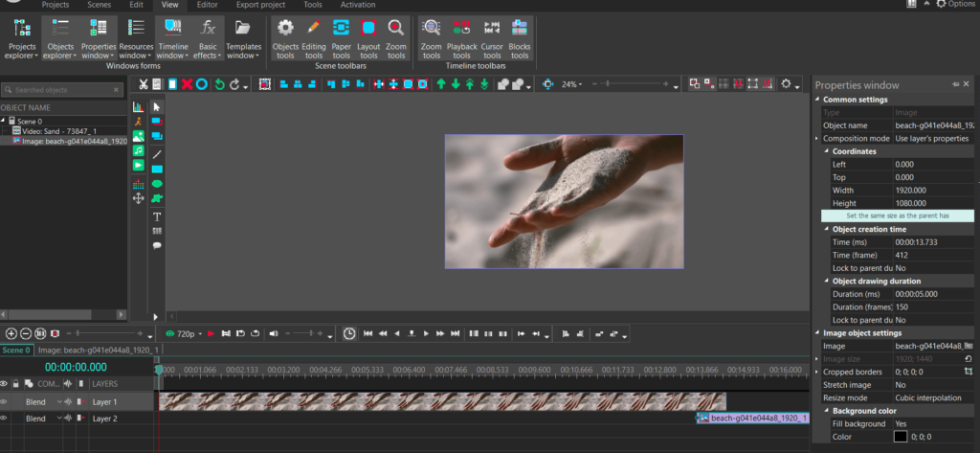This screenshot has height=453, width=980.
Task: Open the Scenes ribbon tab
Action: click(x=99, y=5)
